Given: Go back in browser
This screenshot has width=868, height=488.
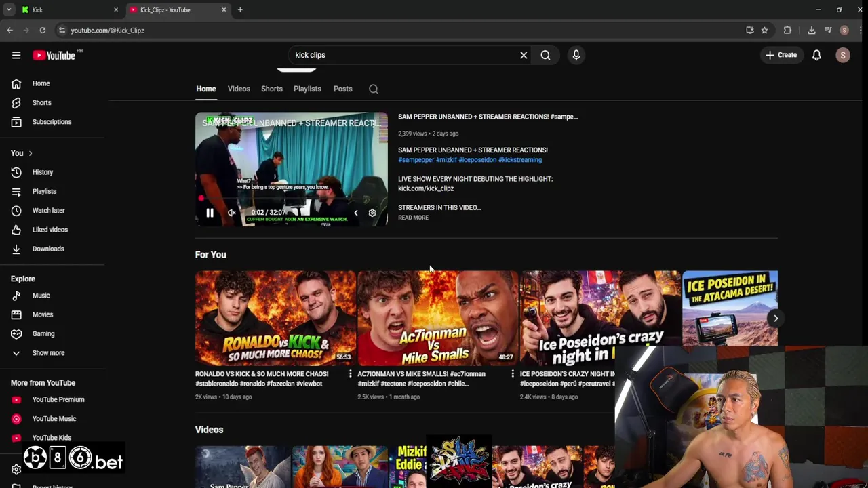Looking at the screenshot, I should [x=10, y=30].
